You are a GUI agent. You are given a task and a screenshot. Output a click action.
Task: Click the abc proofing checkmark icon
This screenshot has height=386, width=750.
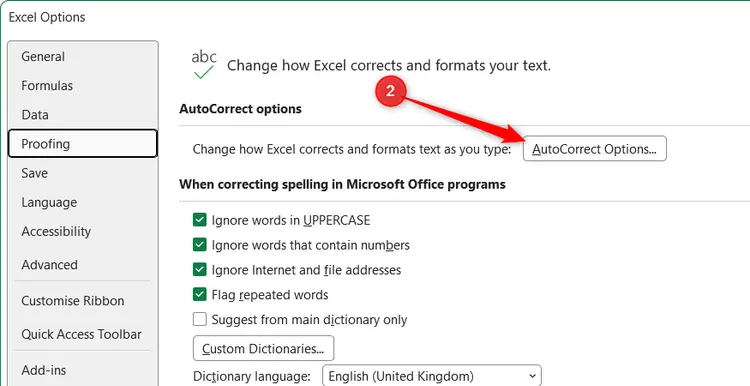[204, 65]
